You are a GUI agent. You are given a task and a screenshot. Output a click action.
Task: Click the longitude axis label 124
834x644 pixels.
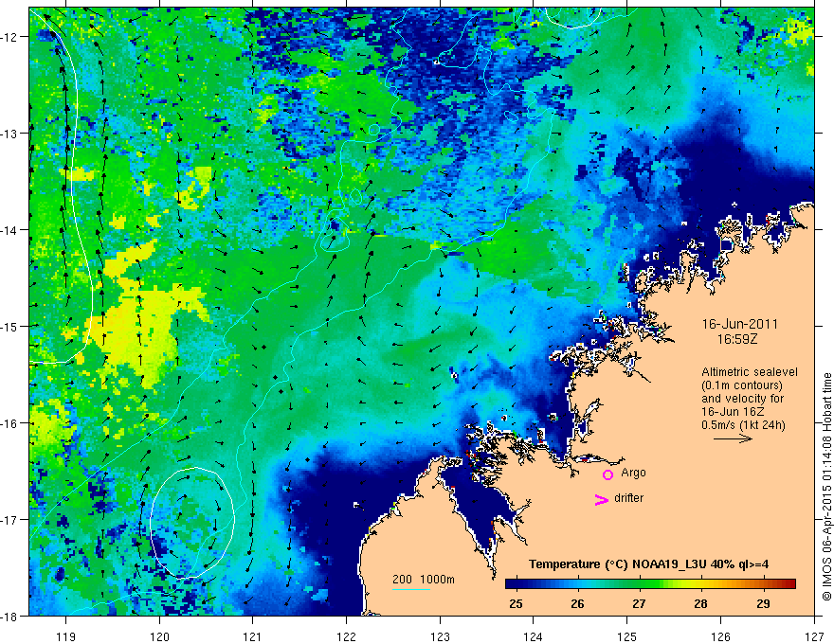click(x=534, y=636)
